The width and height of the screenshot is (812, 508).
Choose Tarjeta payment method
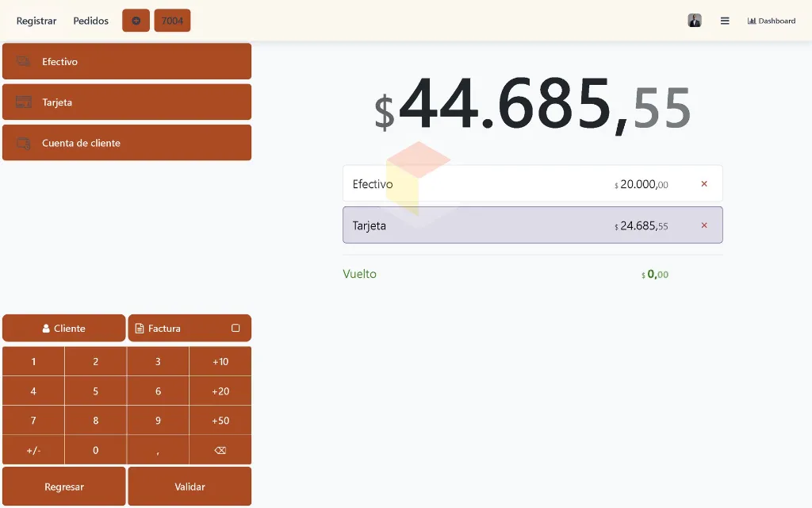pos(127,102)
